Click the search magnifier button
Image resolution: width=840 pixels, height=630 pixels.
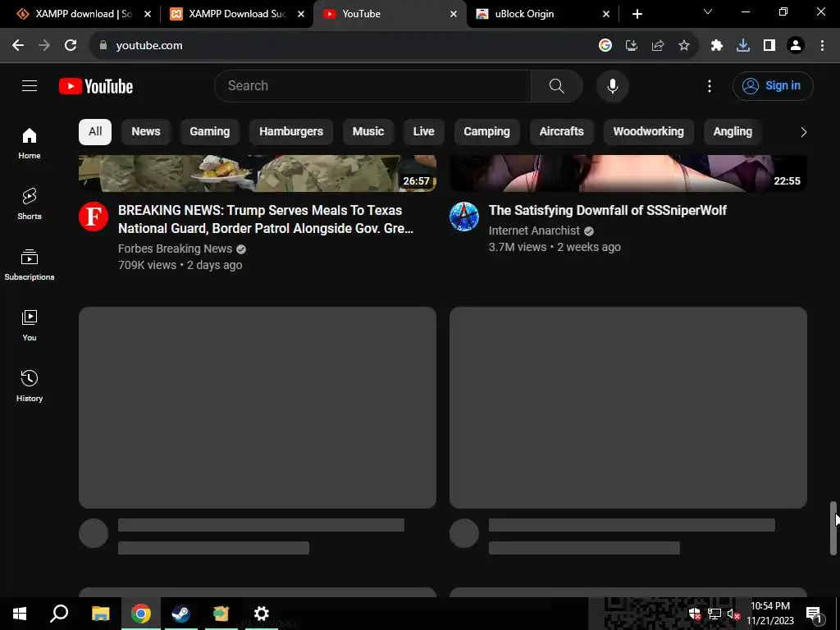pyautogui.click(x=557, y=85)
